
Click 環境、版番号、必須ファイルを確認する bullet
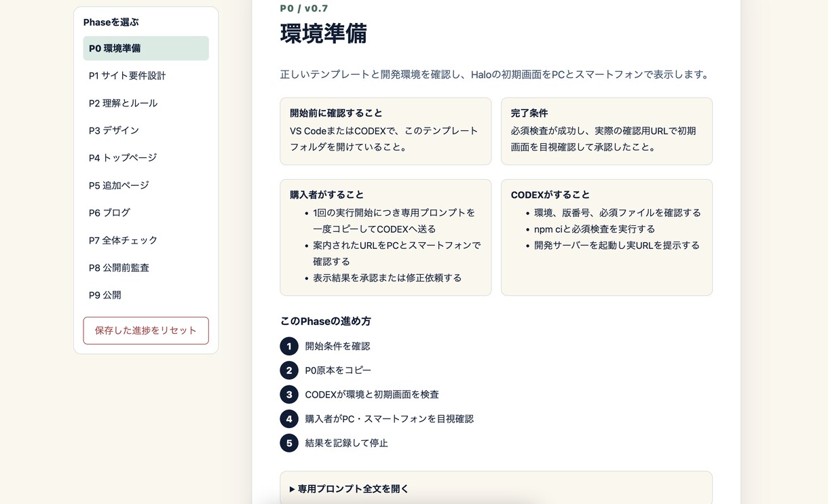[618, 212]
